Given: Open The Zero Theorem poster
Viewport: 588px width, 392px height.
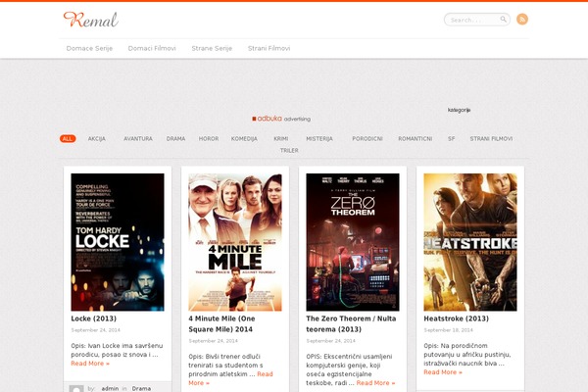Looking at the screenshot, I should (x=353, y=242).
